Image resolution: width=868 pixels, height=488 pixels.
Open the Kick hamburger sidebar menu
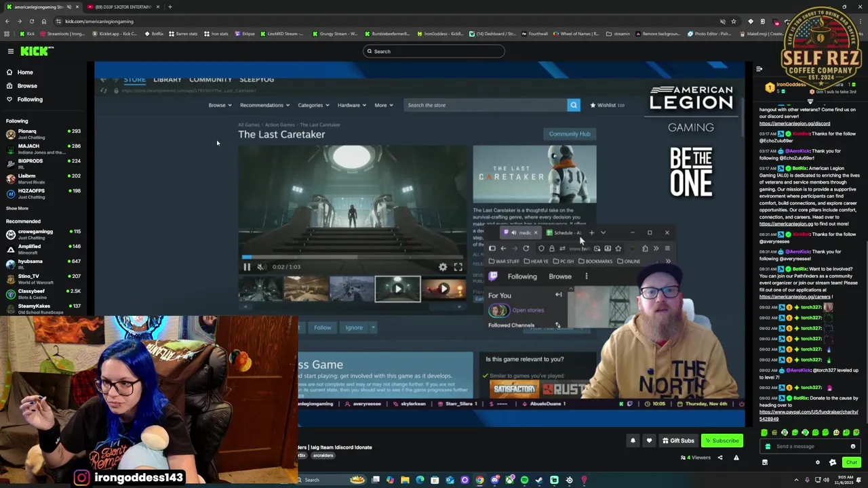pos(10,52)
